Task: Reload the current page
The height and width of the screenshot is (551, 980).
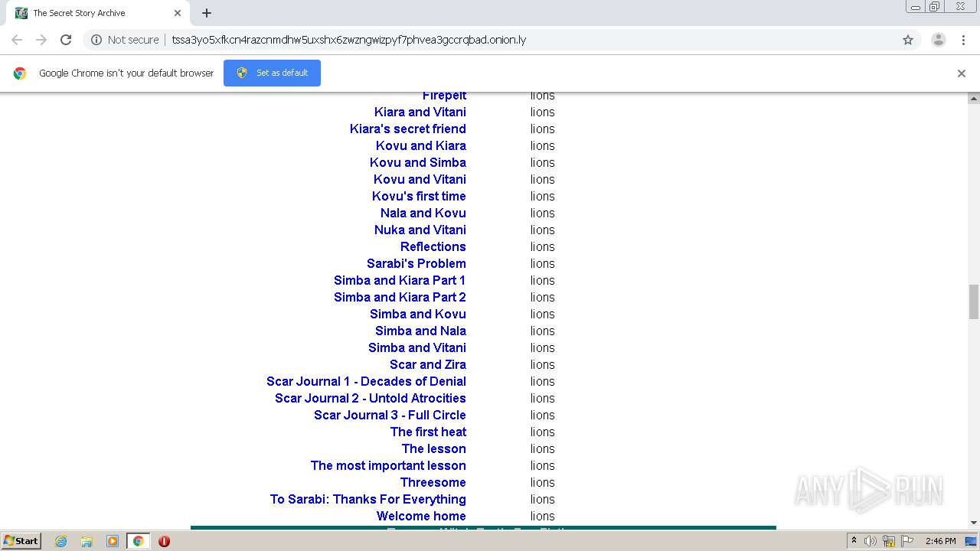Action: coord(66,40)
